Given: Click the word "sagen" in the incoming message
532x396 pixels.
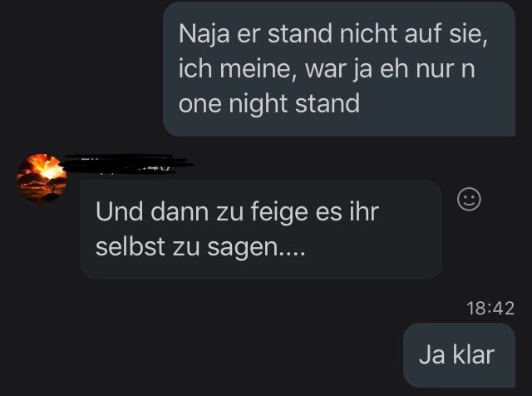Looking at the screenshot, I should coord(242,248).
